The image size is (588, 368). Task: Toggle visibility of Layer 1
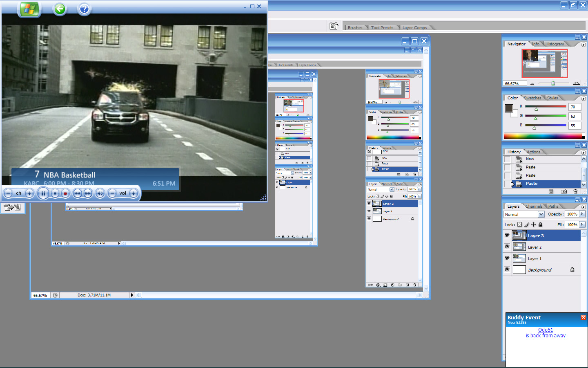507,258
